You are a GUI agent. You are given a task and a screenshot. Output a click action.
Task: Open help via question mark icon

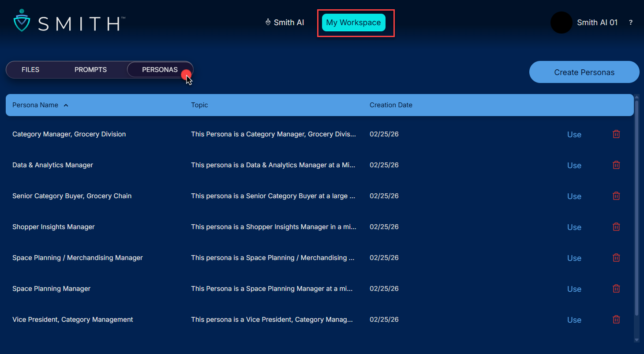(631, 23)
